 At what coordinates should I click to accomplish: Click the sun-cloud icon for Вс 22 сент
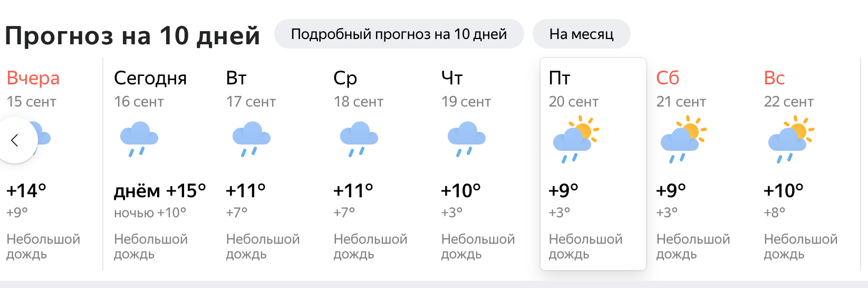791,139
